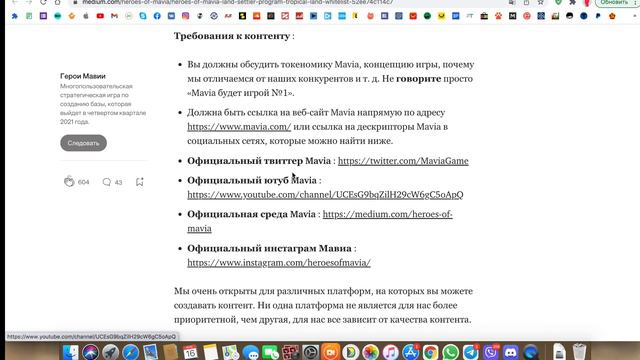This screenshot has height=360, width=640.
Task: Open the Gmail bookmark in bookmarks bar
Action: pyautogui.click(x=114, y=16)
